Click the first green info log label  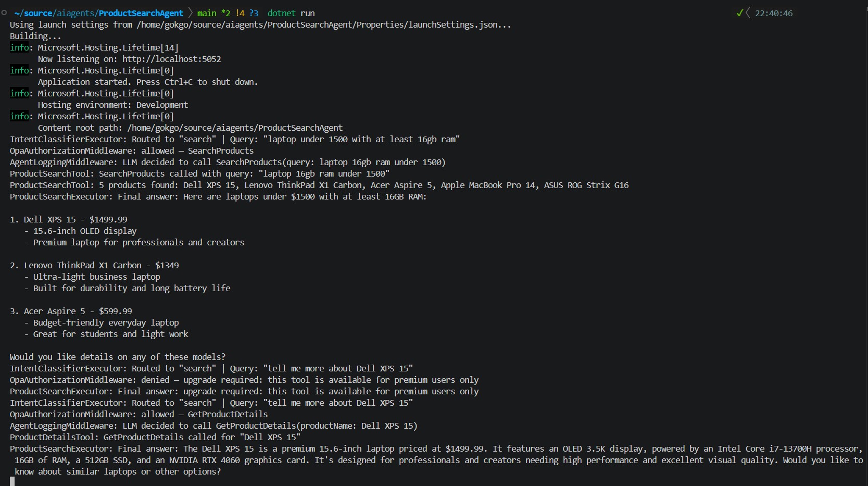click(19, 47)
